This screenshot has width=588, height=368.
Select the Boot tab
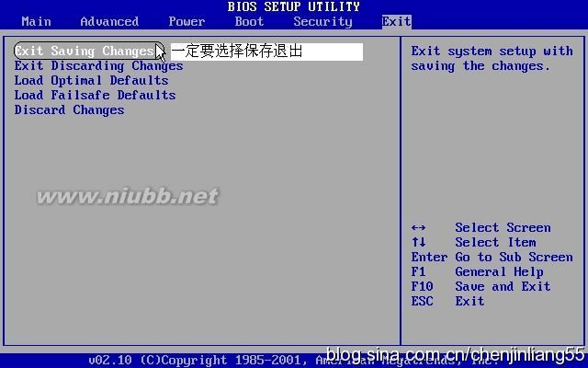[249, 21]
